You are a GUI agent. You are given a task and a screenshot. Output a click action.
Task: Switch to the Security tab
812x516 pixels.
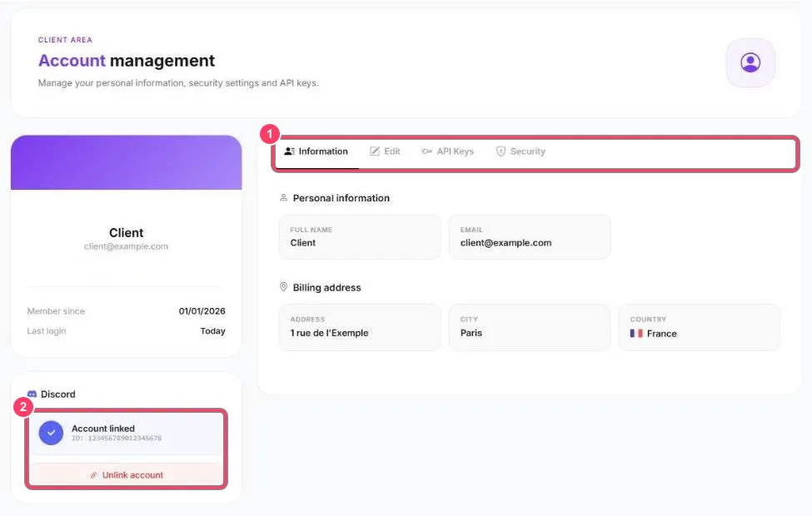[x=521, y=151]
